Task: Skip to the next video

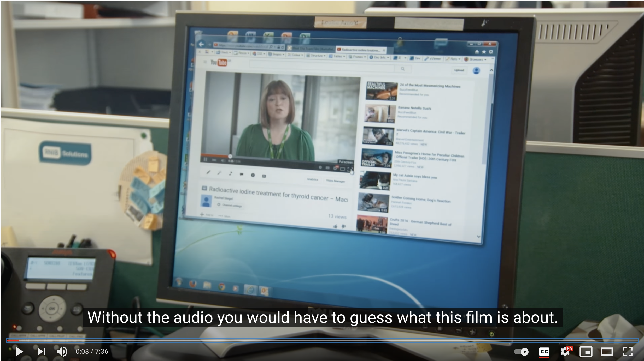Action: point(42,351)
